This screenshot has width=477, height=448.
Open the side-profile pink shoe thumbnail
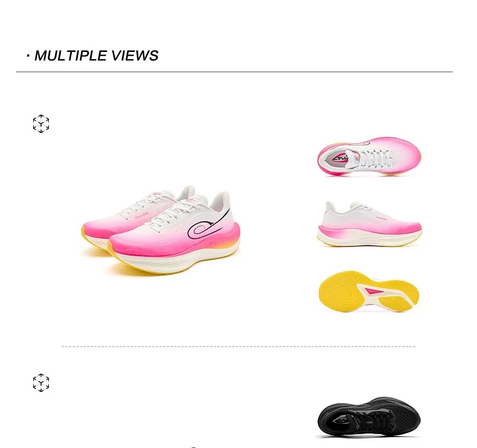click(x=370, y=223)
